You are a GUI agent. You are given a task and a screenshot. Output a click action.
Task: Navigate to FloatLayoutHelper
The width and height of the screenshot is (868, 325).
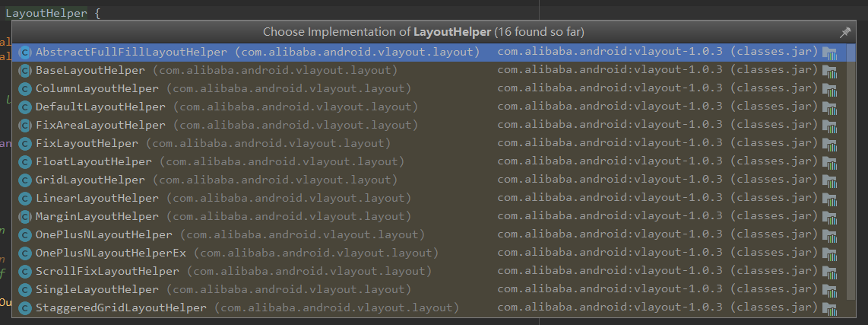tap(429, 163)
